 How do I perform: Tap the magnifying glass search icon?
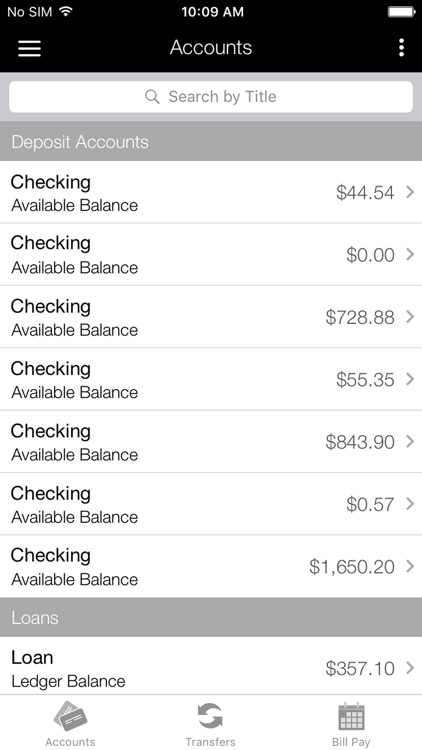152,97
